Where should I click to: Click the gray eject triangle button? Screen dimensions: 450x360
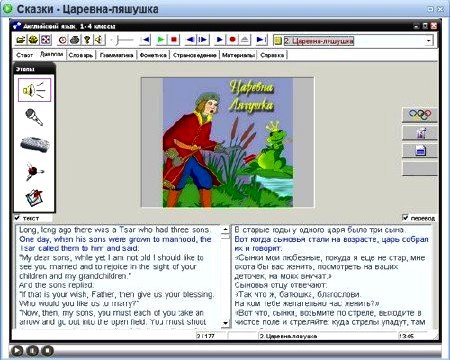[245, 40]
